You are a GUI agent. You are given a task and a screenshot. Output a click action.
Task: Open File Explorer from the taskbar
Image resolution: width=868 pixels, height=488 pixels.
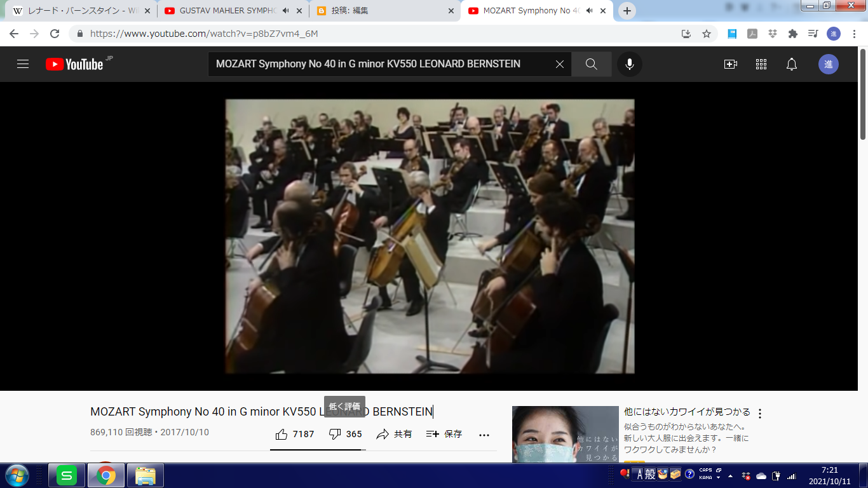coord(146,475)
